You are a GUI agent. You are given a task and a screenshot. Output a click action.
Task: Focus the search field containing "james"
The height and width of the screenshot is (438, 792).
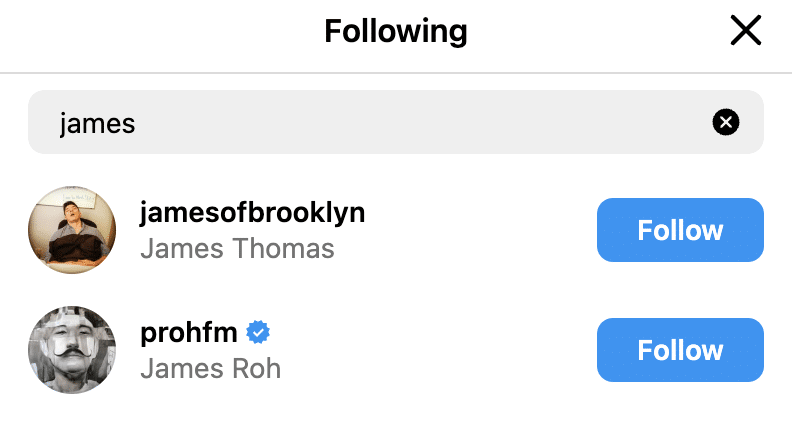(380, 122)
